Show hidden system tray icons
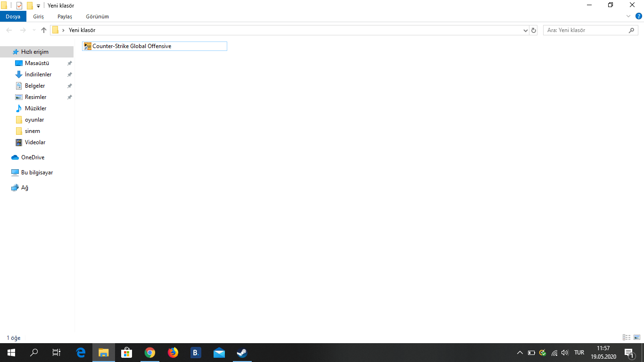Viewport: 644px width, 362px height. coord(520,353)
